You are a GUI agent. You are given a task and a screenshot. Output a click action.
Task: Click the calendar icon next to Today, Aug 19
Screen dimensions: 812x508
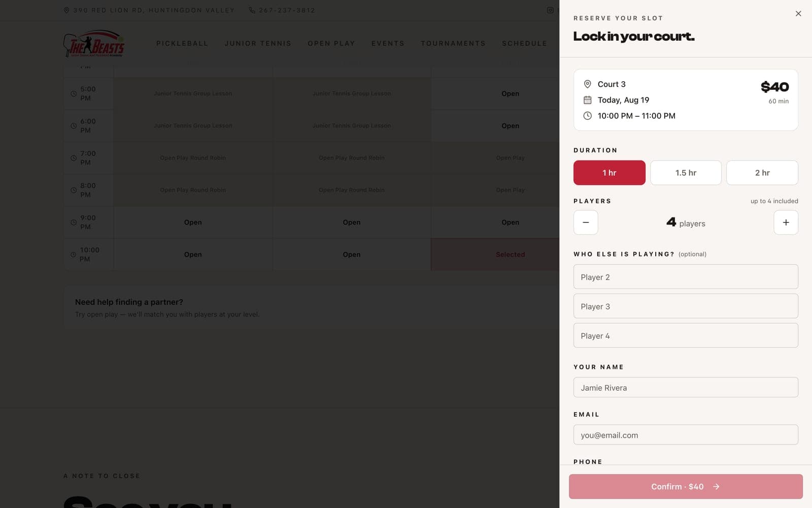click(587, 100)
